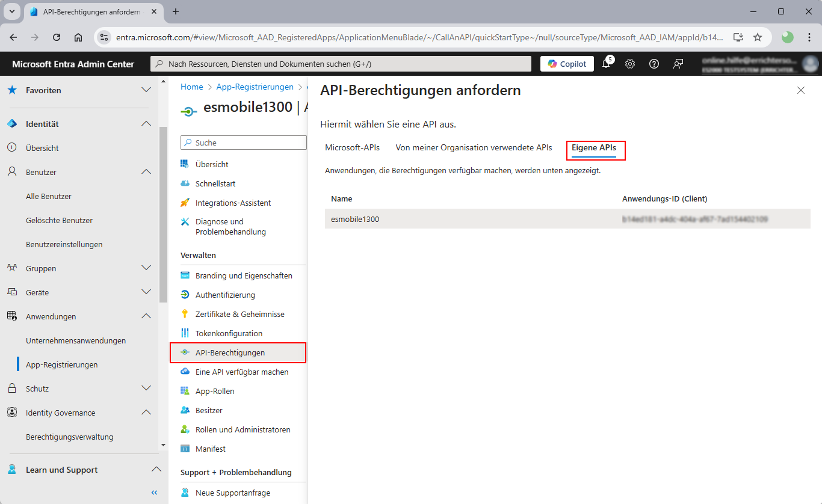Open Schnellstart menu item icon

pyautogui.click(x=185, y=183)
